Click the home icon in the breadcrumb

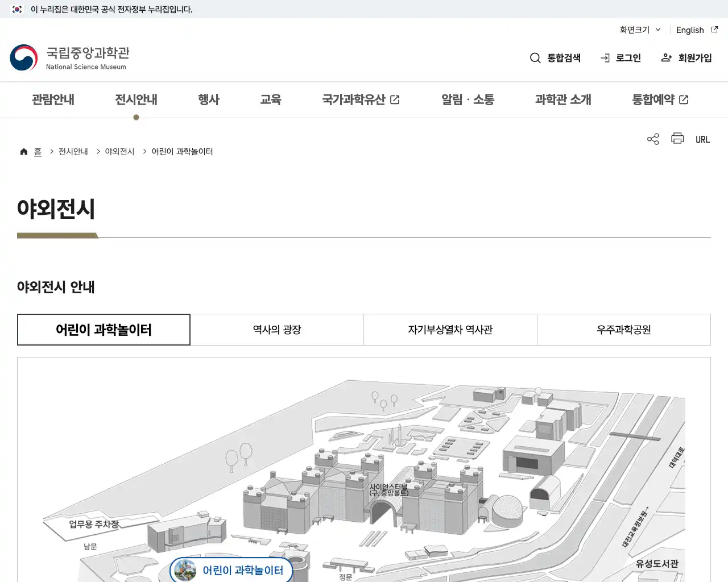(x=23, y=151)
